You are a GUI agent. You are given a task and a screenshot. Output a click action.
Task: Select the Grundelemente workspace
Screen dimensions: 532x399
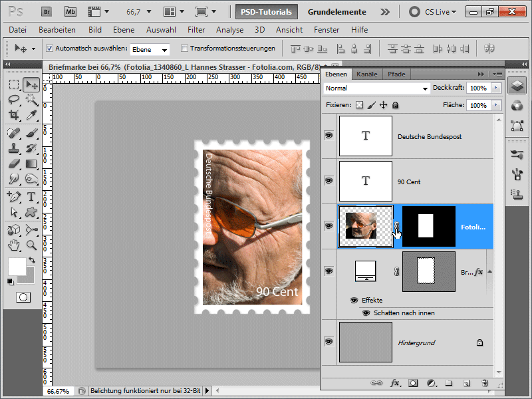click(x=336, y=12)
